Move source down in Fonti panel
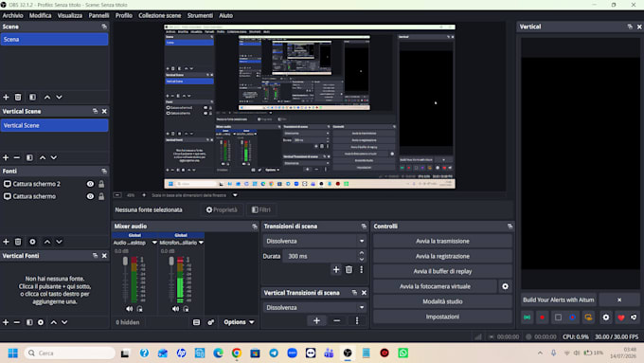644x363 pixels. (x=59, y=242)
